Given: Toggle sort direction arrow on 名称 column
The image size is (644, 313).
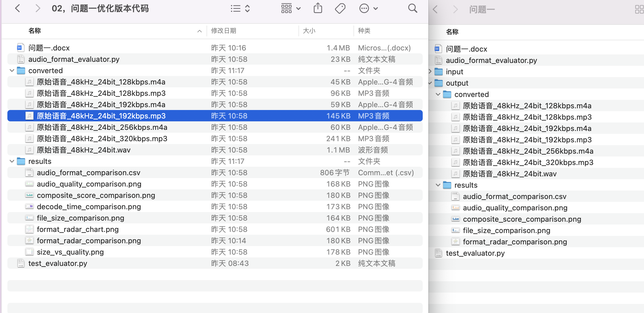Looking at the screenshot, I should (199, 31).
